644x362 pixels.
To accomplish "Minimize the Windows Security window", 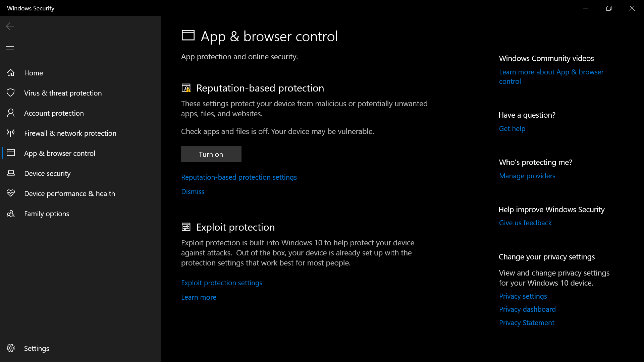I will click(x=586, y=8).
